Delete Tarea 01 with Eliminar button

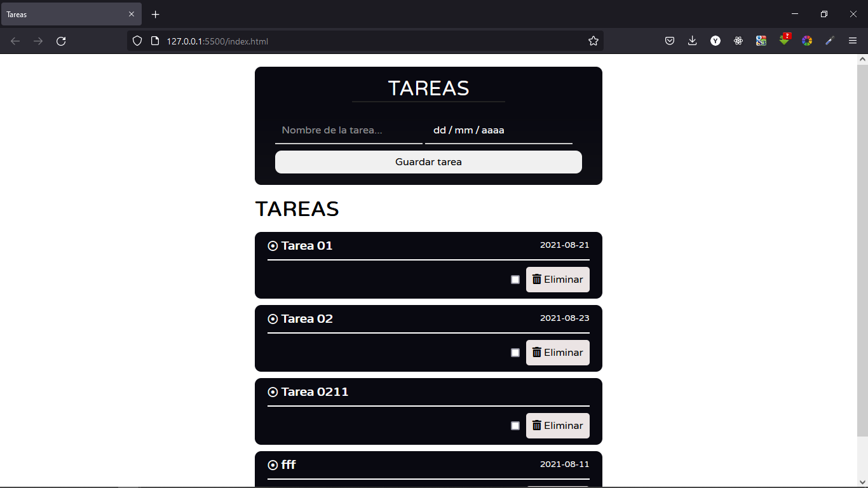pyautogui.click(x=558, y=280)
